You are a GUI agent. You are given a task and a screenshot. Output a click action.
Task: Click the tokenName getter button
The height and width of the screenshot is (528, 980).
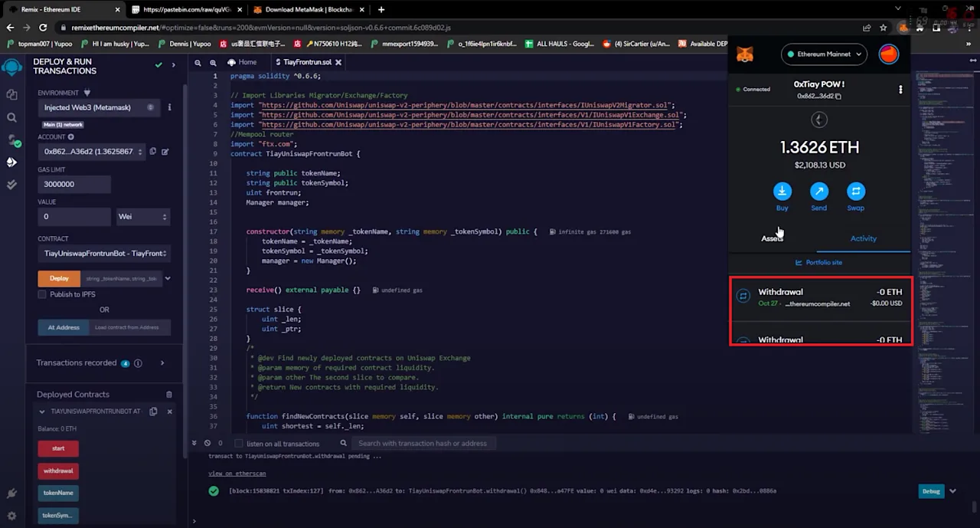click(x=58, y=493)
